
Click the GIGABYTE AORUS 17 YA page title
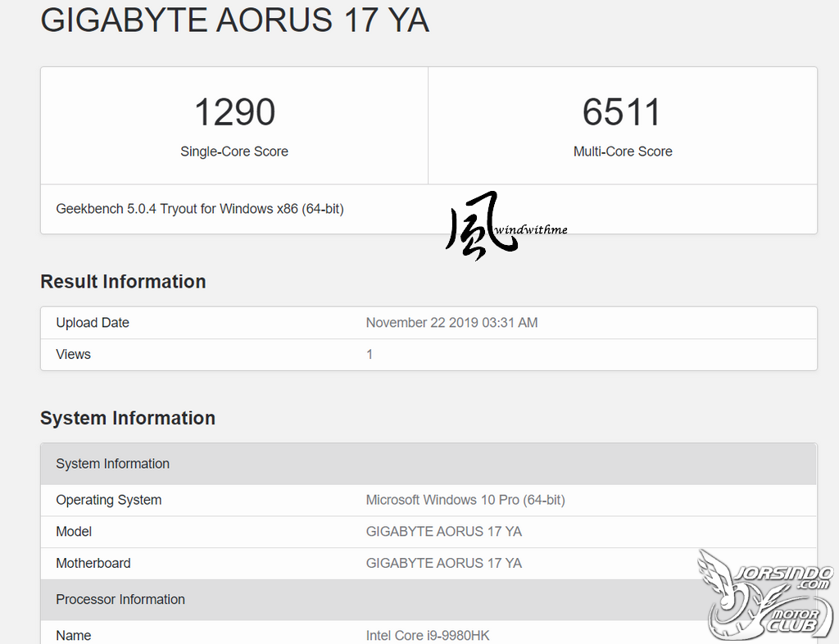tap(235, 20)
